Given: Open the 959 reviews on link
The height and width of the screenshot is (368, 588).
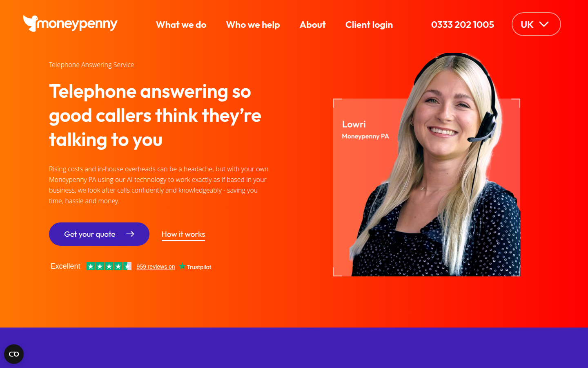Looking at the screenshot, I should coord(156,267).
